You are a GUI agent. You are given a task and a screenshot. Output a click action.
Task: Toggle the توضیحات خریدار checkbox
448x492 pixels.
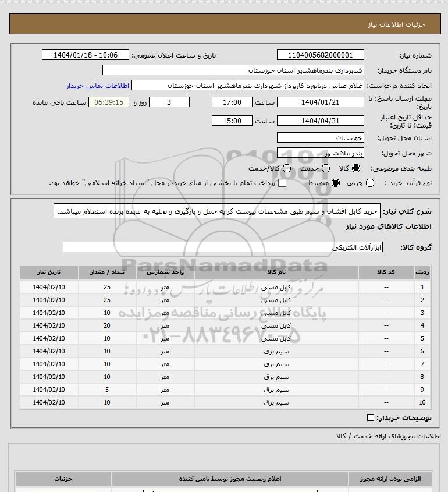pos(370,417)
